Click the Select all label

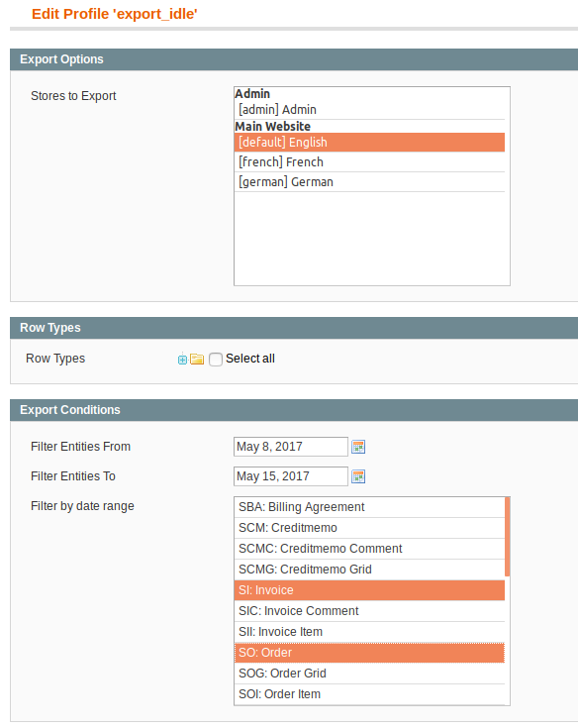[250, 359]
